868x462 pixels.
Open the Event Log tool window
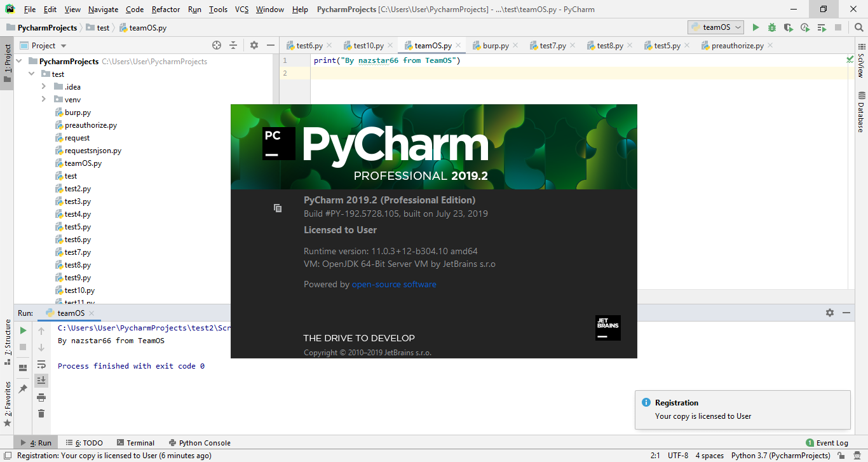[827, 443]
